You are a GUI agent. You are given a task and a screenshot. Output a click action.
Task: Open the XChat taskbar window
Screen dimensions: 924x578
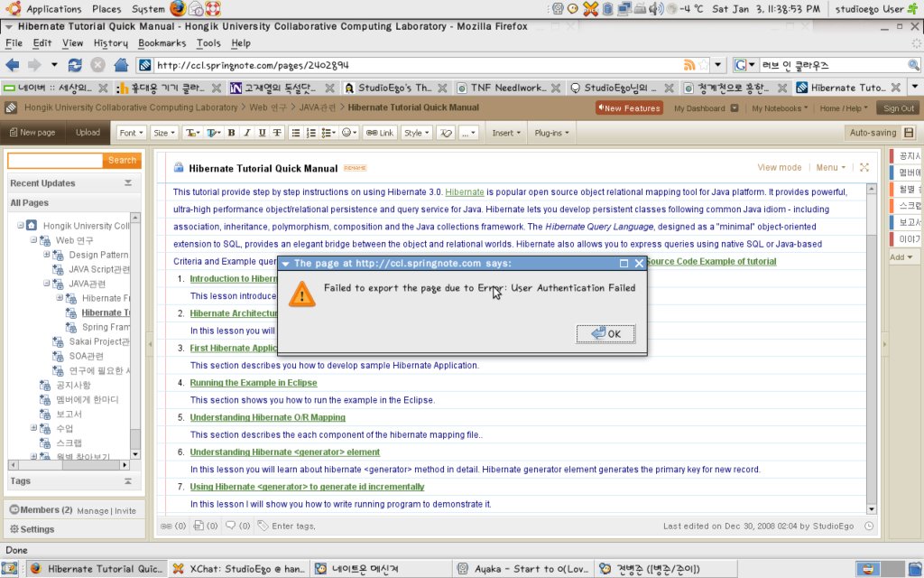coord(238,569)
